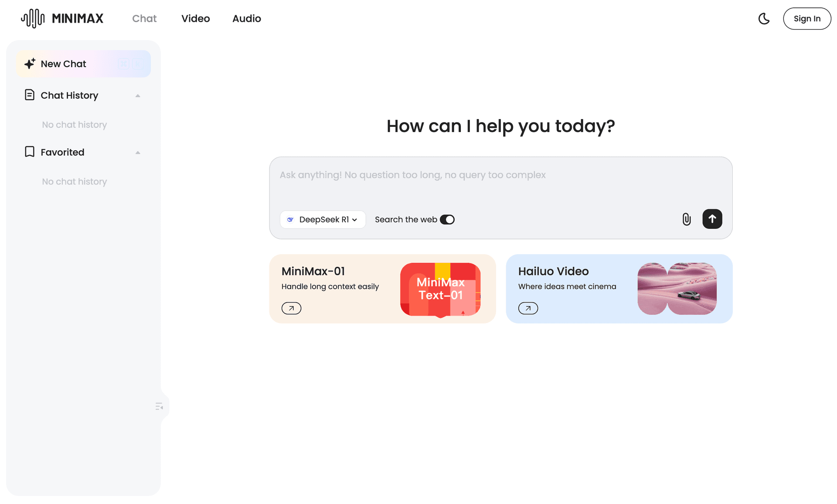Select the DeepSeek R1 model dropdown

click(x=322, y=219)
